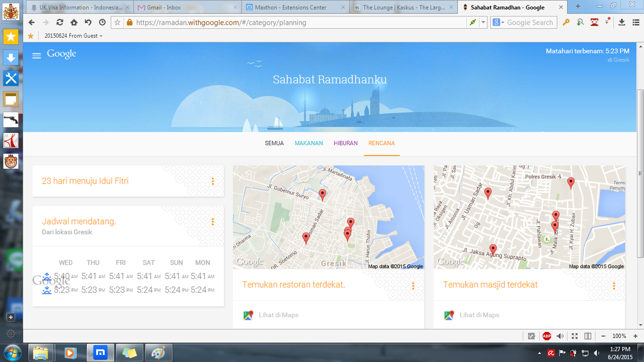The width and height of the screenshot is (644, 362).
Task: Select the MAKANAN category
Action: pyautogui.click(x=309, y=143)
